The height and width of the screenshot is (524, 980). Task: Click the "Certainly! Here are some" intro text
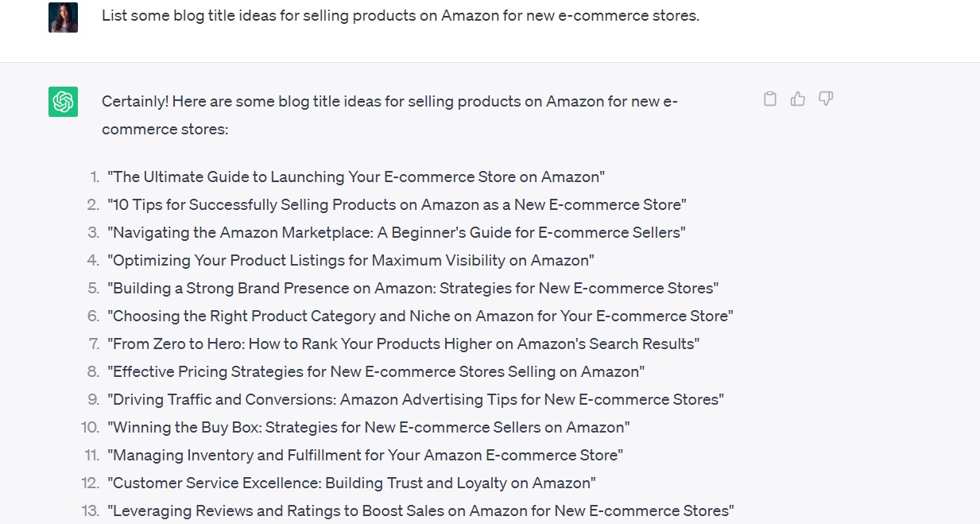point(389,102)
